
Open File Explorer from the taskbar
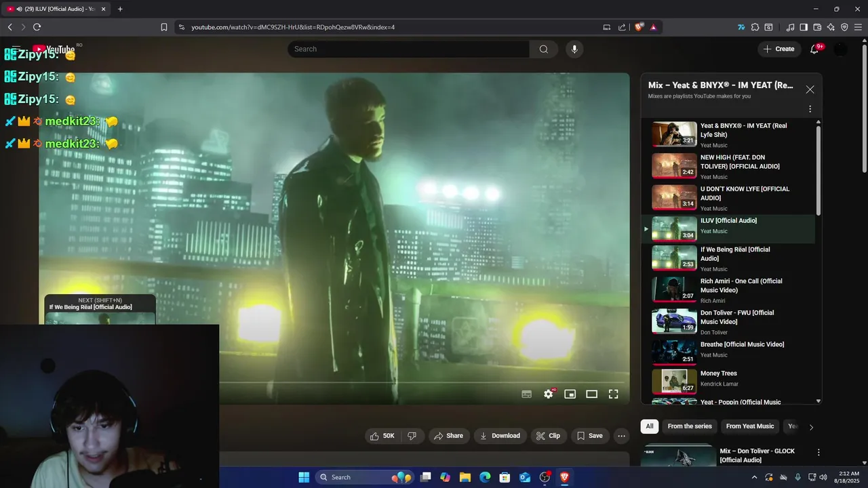(465, 477)
